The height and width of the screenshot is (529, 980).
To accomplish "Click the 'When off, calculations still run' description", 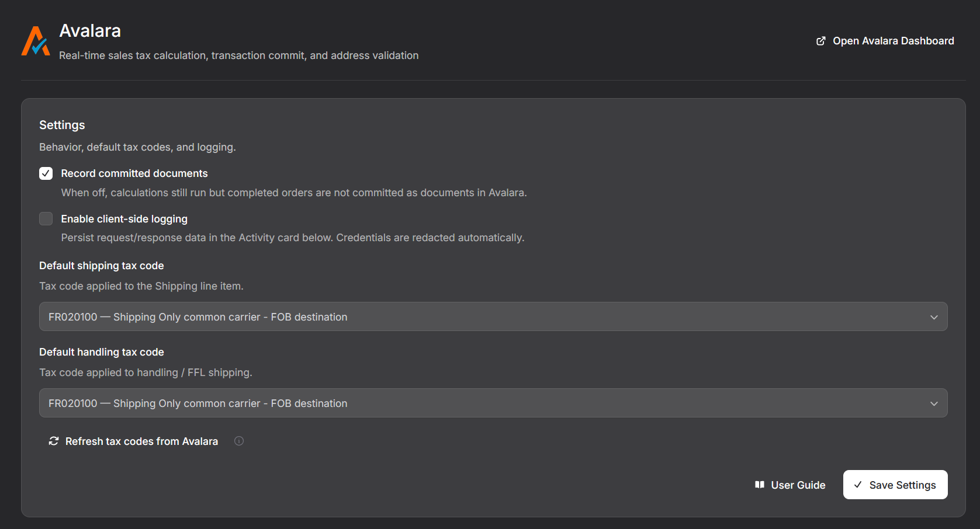I will coord(294,193).
